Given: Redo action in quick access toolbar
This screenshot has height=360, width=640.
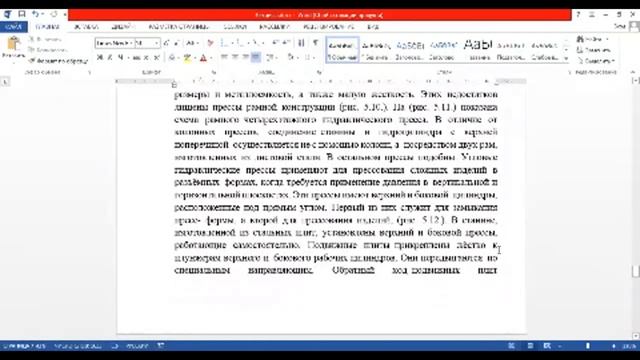Looking at the screenshot, I should pyautogui.click(x=54, y=14).
